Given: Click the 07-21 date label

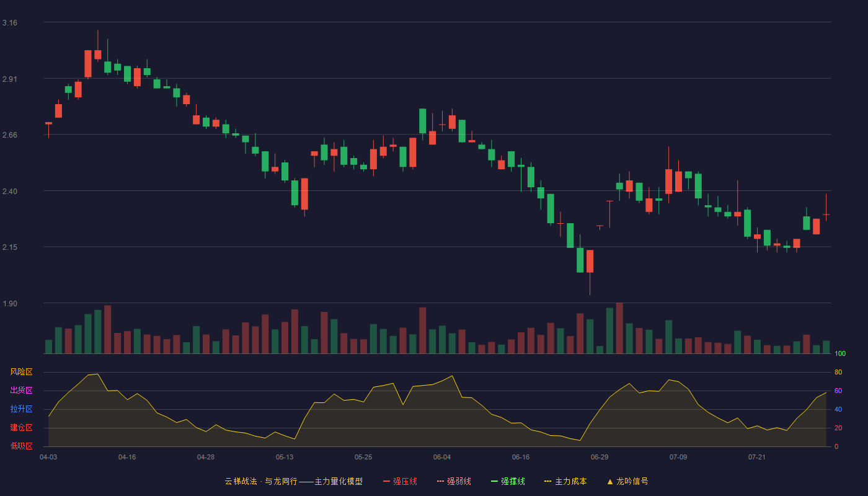Looking at the screenshot, I should coord(757,457).
